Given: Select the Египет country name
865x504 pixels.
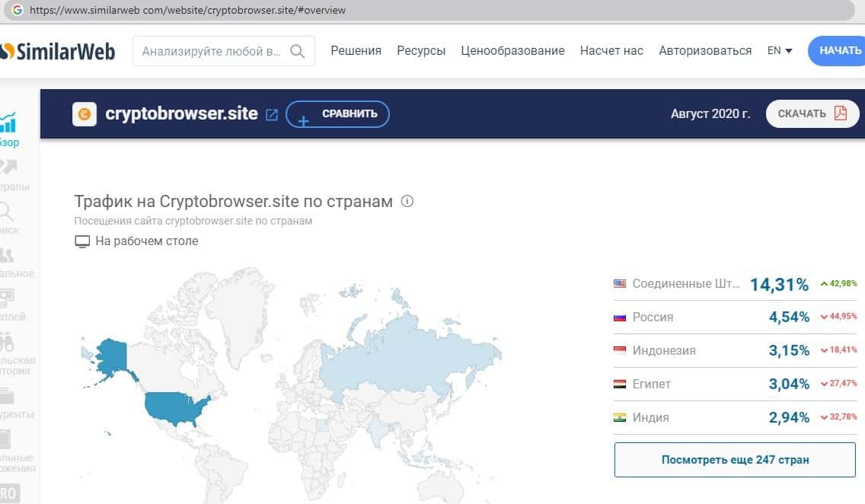Looking at the screenshot, I should (652, 384).
